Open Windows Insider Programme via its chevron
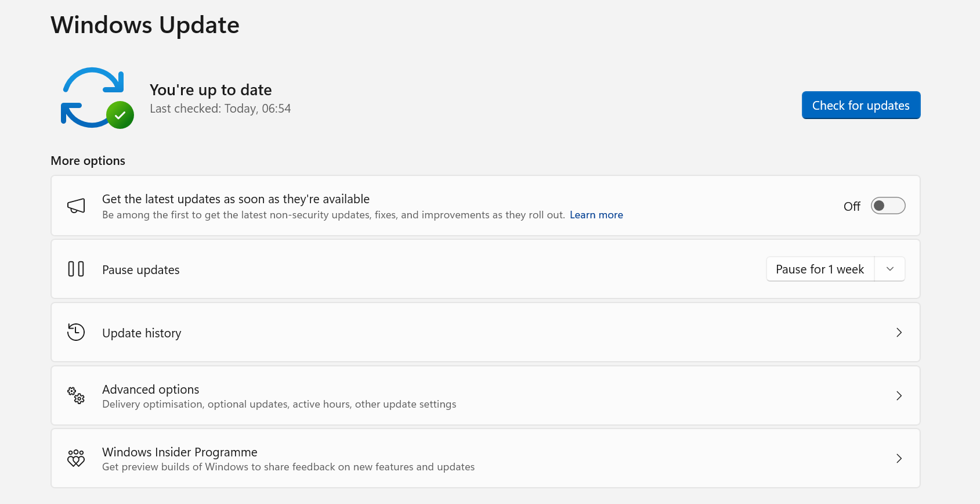980x504 pixels. (x=899, y=458)
